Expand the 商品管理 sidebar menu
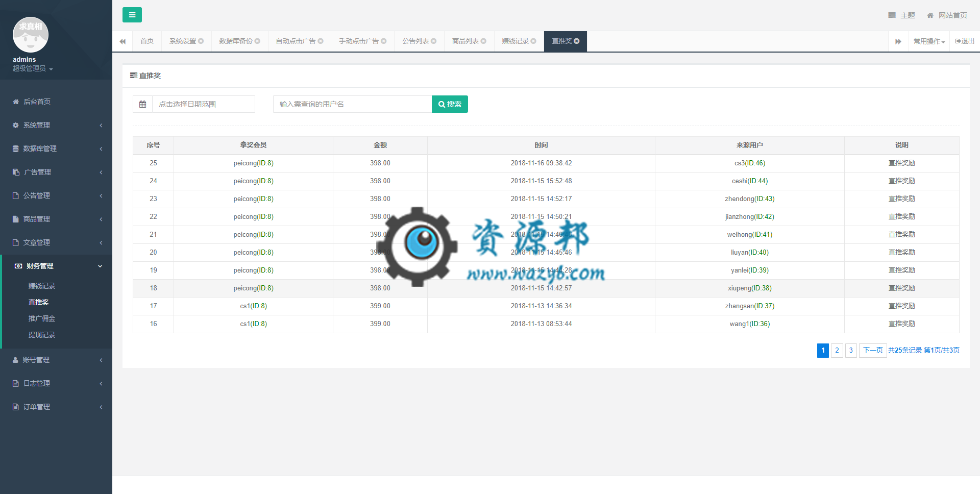This screenshot has width=980, height=494. click(x=56, y=219)
